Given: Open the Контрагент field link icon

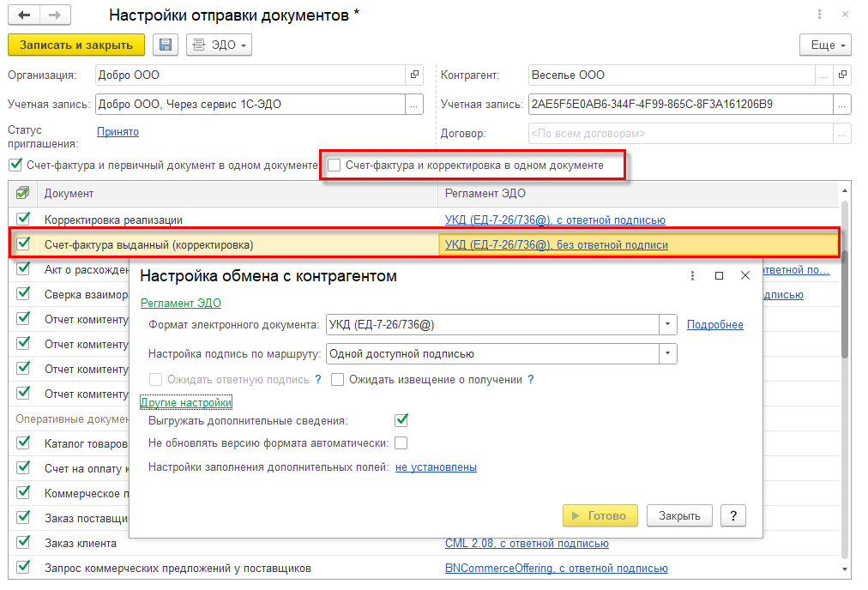Looking at the screenshot, I should tap(842, 75).
